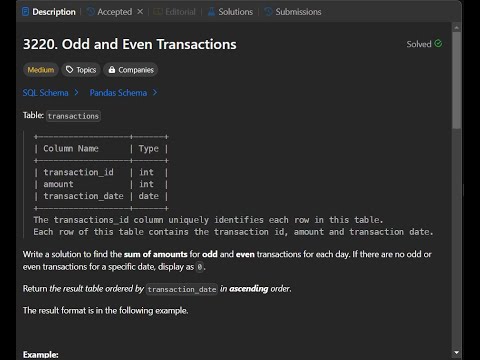Click the problem title '3220. Odd and Even Transactions'
Screen dimensions: 480x360
point(130,44)
